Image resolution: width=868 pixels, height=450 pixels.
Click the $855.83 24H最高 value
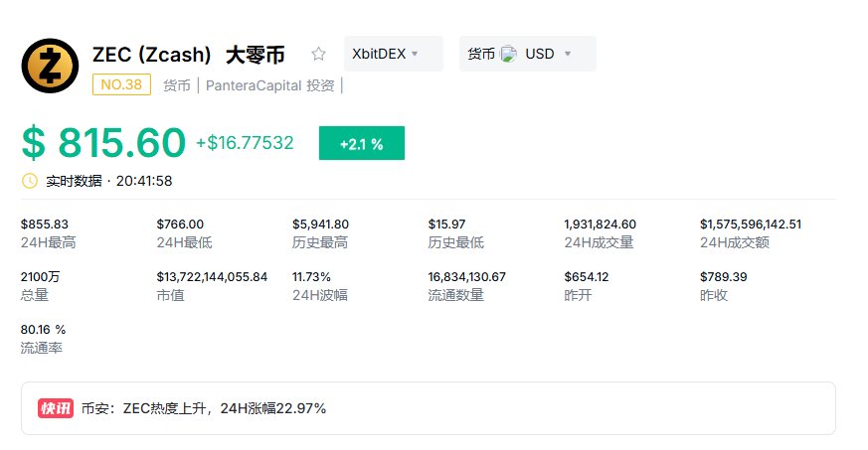point(45,224)
